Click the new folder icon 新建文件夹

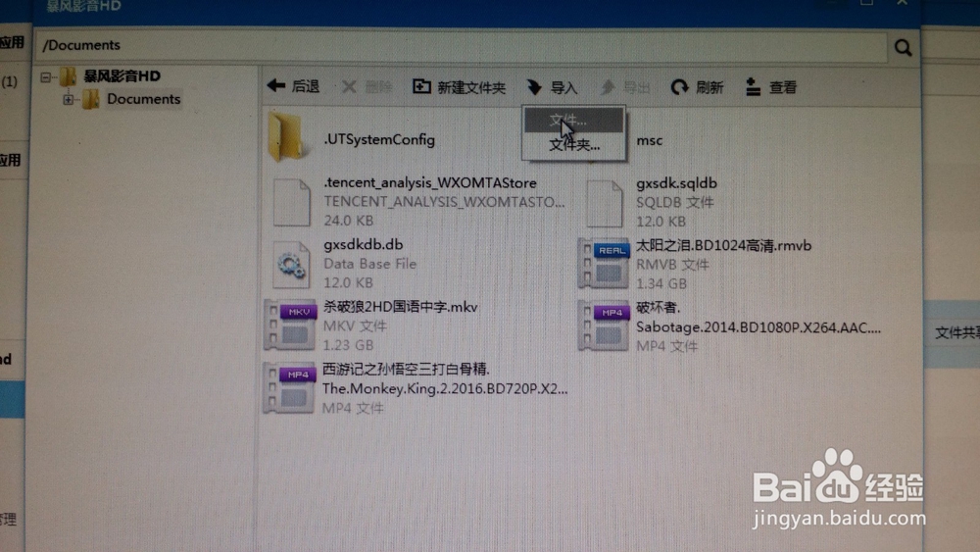[421, 86]
